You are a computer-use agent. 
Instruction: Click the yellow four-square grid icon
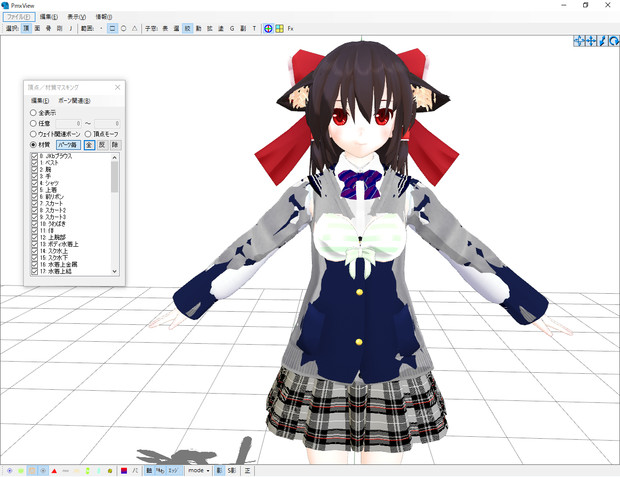click(x=279, y=28)
